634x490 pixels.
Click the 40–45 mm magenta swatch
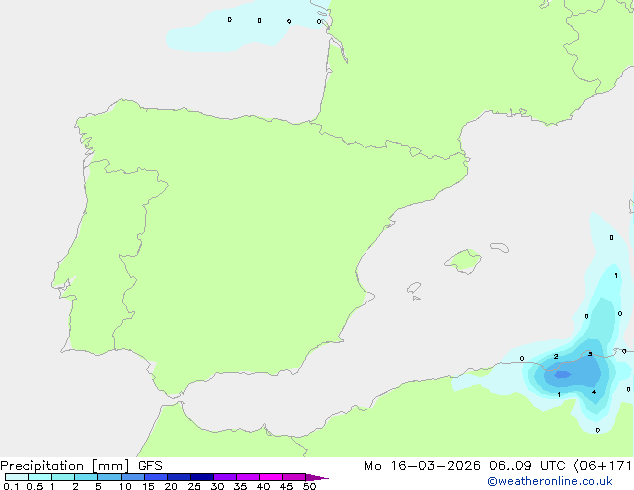(x=271, y=477)
